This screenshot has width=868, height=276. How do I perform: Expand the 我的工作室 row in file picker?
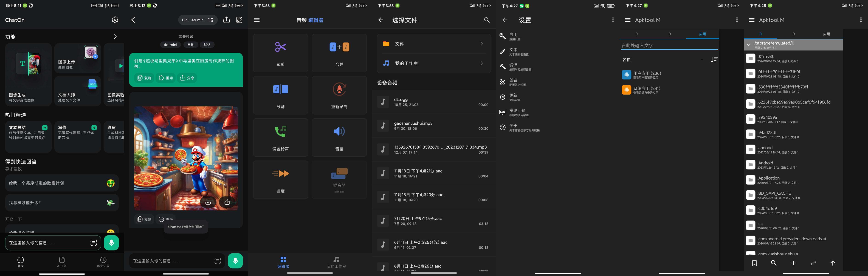pyautogui.click(x=434, y=63)
